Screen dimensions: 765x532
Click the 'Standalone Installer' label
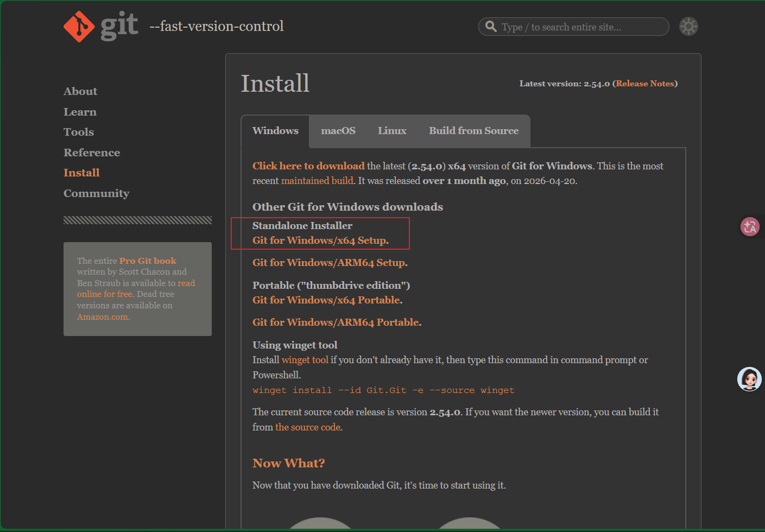(x=302, y=226)
